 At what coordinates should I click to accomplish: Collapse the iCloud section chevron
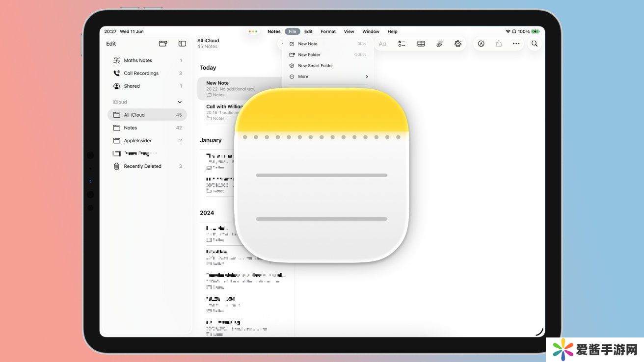[179, 102]
